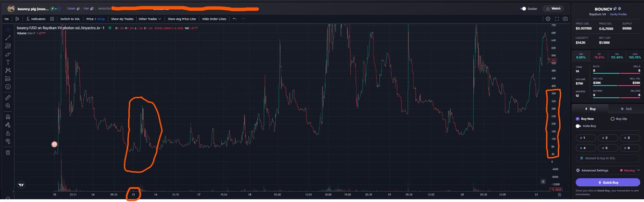Click the price axis 72.5626 label
The width and height of the screenshot is (644, 202).
[557, 190]
